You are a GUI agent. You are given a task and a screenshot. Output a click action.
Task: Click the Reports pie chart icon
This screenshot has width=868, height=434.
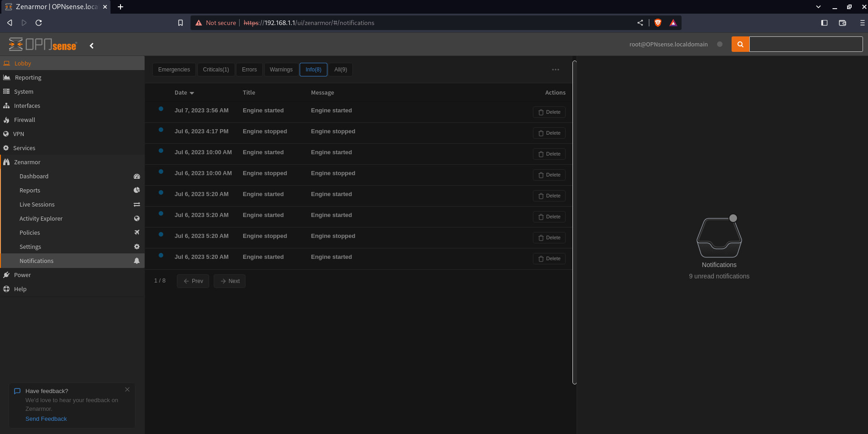pyautogui.click(x=137, y=190)
